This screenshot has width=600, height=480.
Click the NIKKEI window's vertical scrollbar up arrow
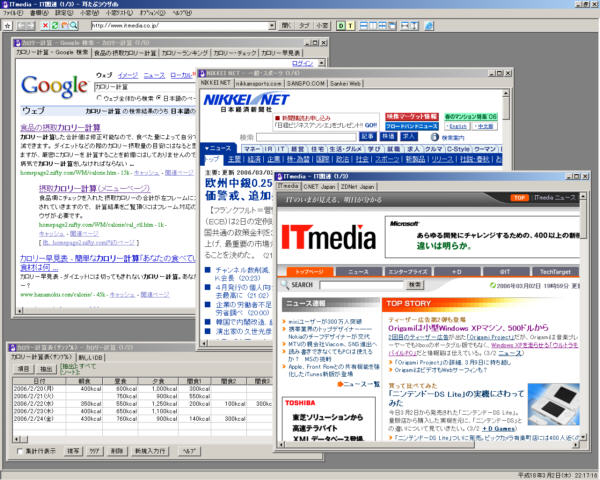pos(506,93)
